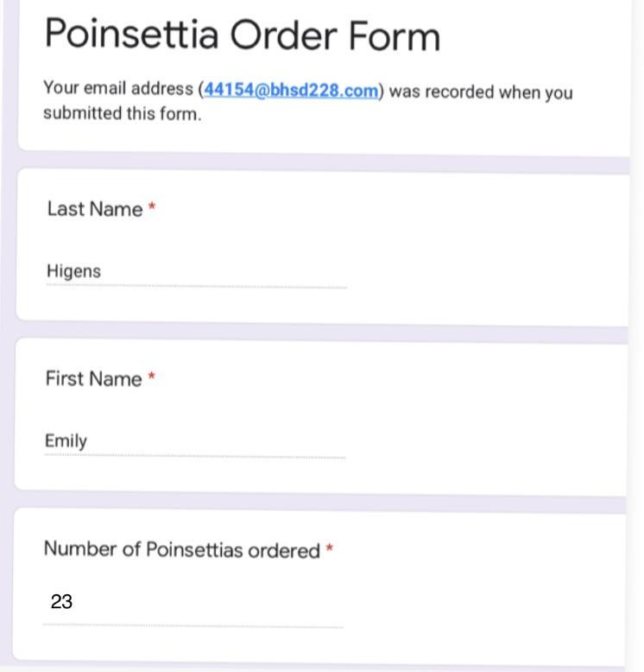Viewport: 644px width, 672px height.
Task: Click the 'Your email address' text
Action: click(x=118, y=88)
